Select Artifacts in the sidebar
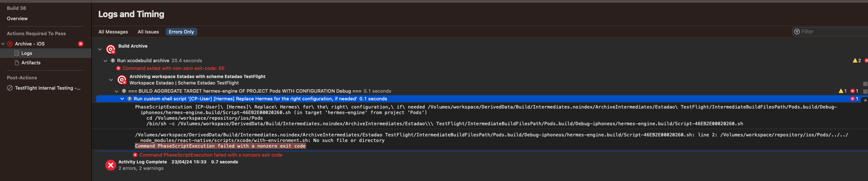The height and width of the screenshot is (181, 868). pos(31,63)
